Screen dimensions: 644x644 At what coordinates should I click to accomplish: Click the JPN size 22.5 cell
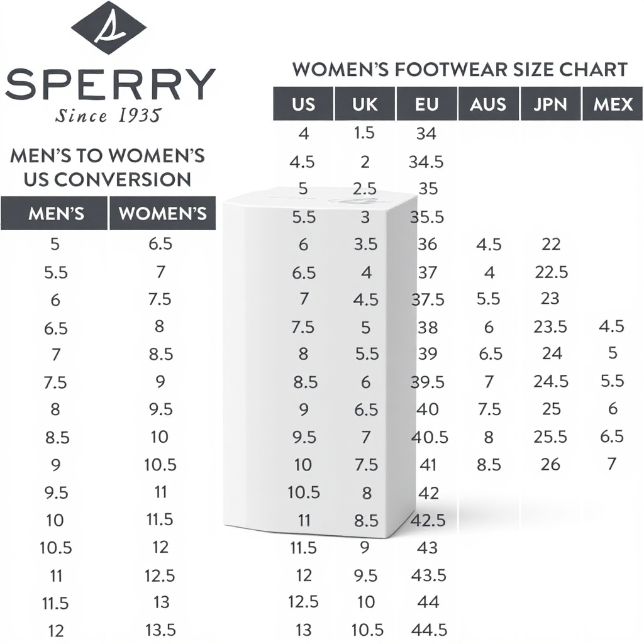[x=550, y=272]
